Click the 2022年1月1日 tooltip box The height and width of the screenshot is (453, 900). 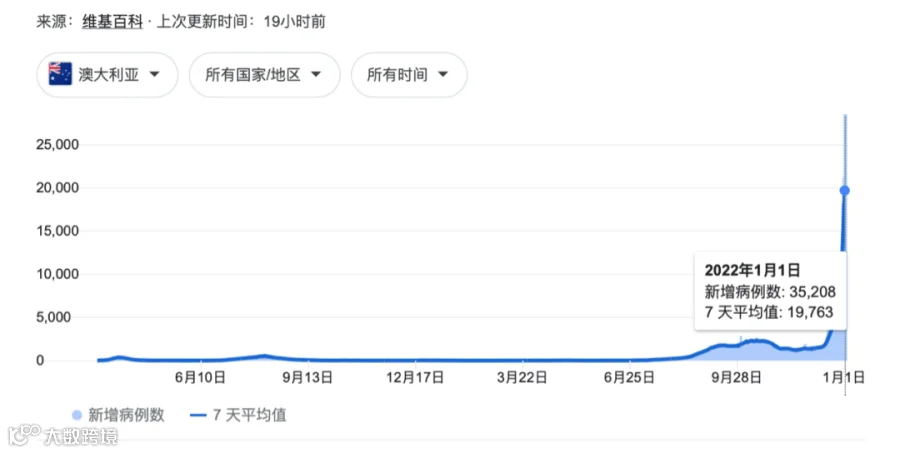point(770,291)
